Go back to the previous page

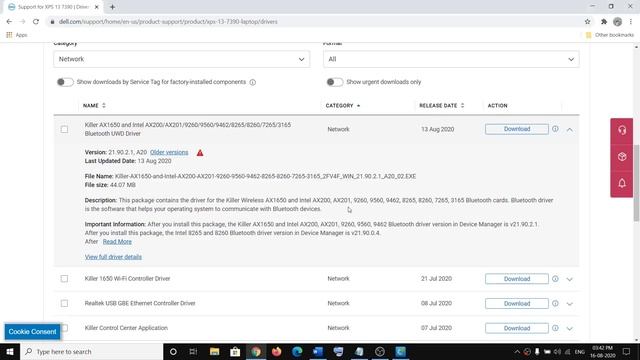9,22
